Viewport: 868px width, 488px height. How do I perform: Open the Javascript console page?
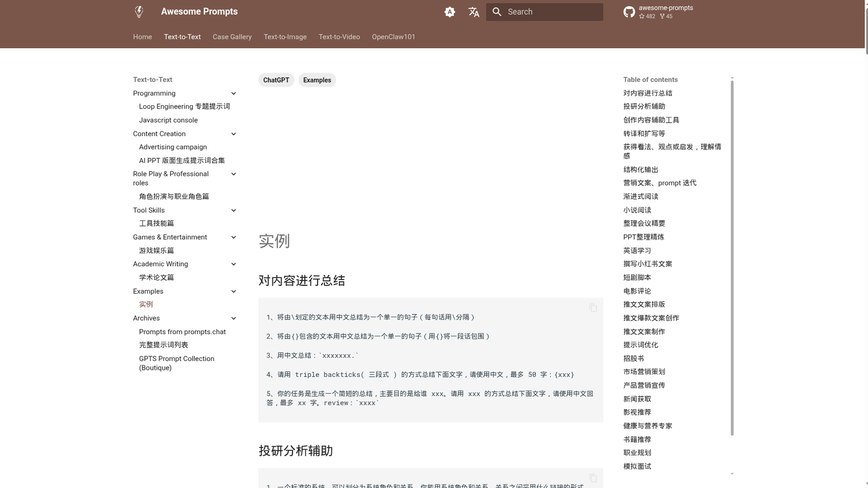168,120
